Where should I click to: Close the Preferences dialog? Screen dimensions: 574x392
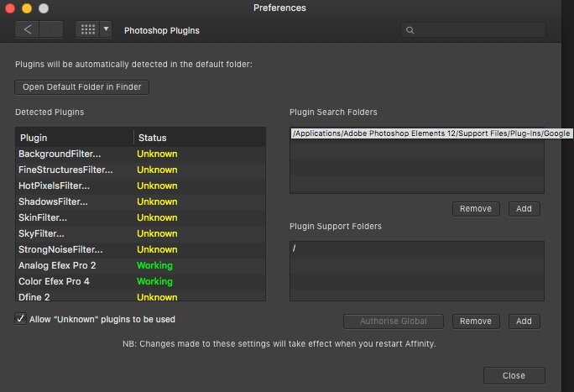click(x=514, y=375)
